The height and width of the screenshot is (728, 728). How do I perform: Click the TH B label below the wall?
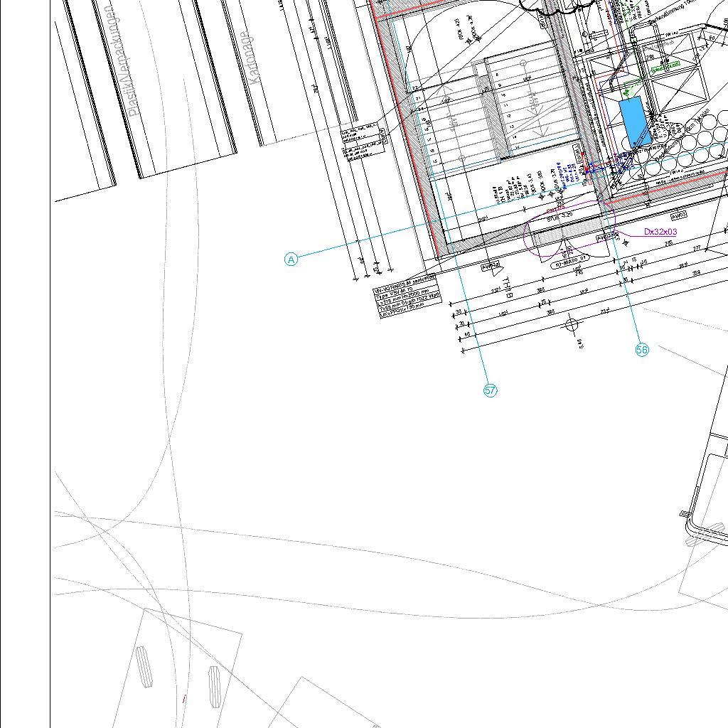point(508,286)
